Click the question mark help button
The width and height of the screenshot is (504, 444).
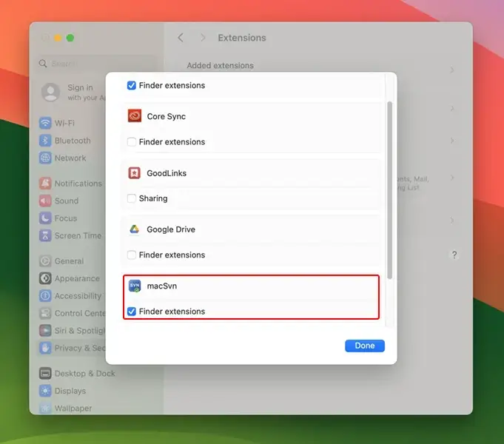(454, 255)
